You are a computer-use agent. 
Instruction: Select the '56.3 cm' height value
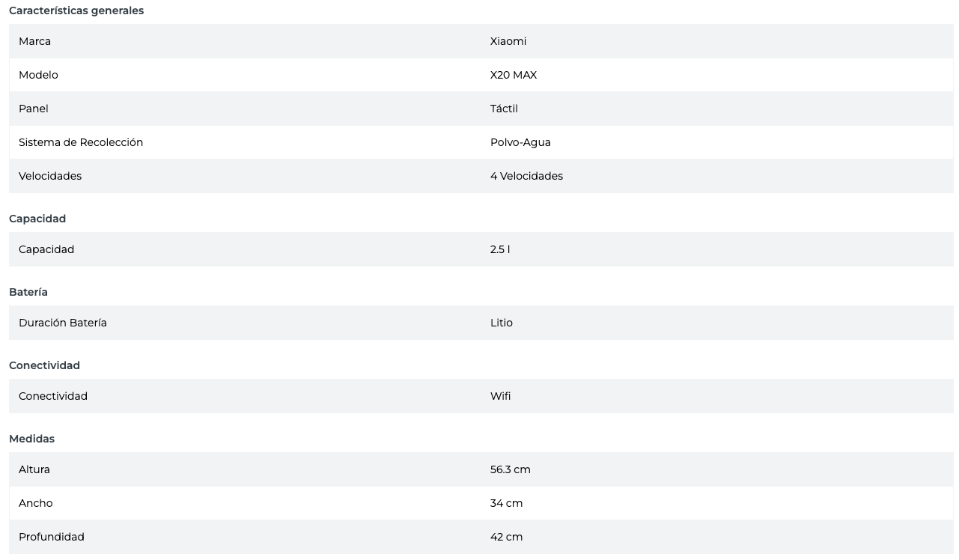(511, 469)
